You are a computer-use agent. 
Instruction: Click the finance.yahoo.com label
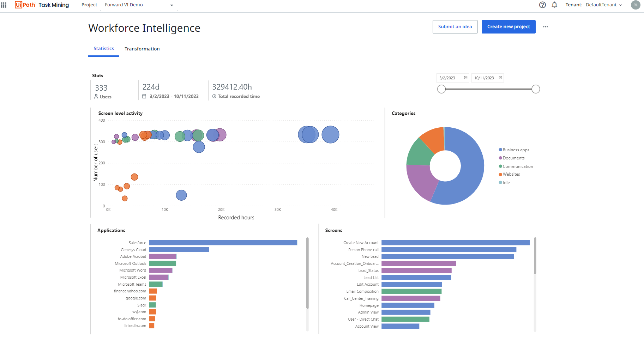130,291
